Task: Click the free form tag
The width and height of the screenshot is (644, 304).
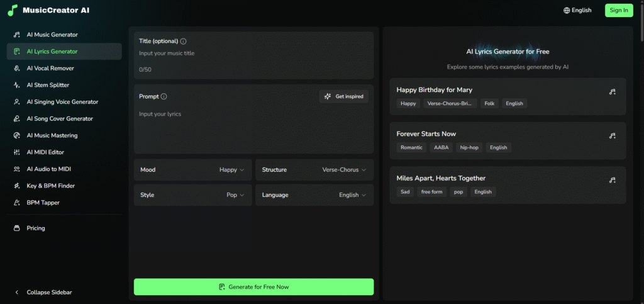Action: (431, 192)
